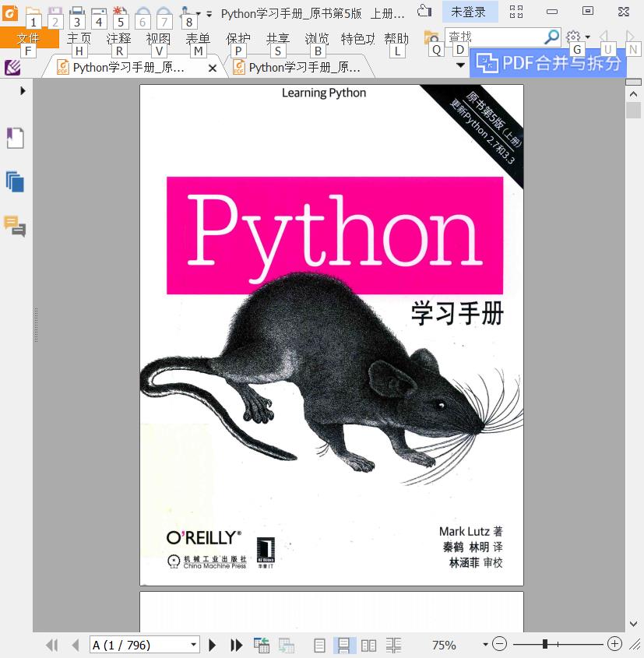Click the magnifier search icon
Viewport: 644px width, 658px height.
click(x=551, y=37)
